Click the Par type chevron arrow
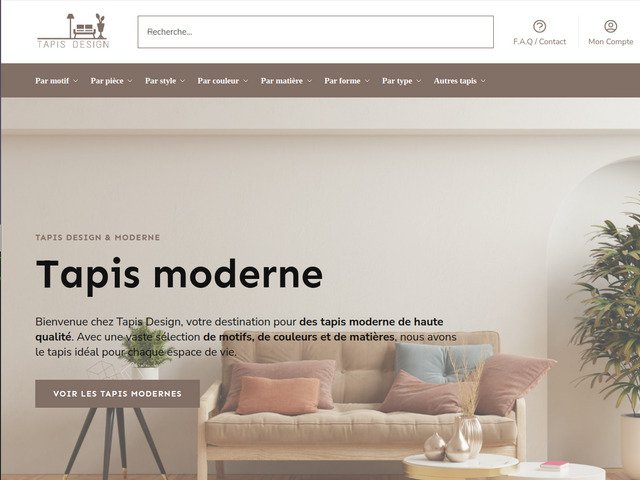Image resolution: width=640 pixels, height=480 pixels. click(x=419, y=81)
